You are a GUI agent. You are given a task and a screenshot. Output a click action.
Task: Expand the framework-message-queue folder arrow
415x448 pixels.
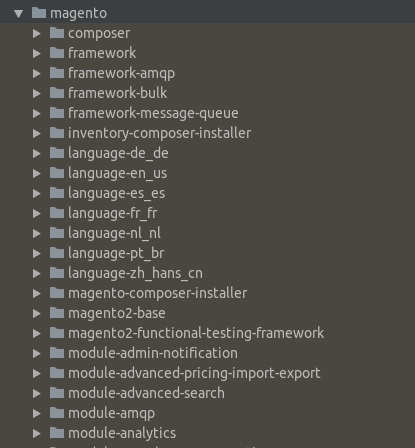(x=37, y=113)
